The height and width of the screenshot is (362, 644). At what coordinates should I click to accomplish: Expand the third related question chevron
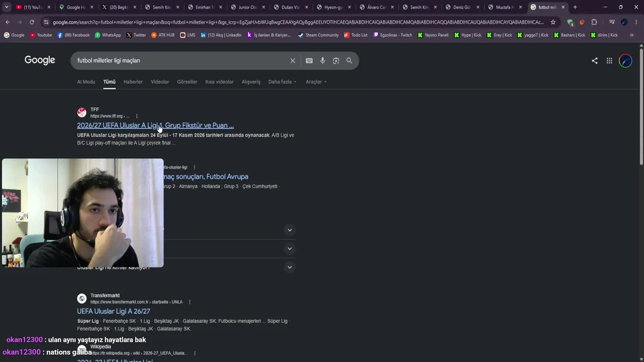(x=289, y=267)
